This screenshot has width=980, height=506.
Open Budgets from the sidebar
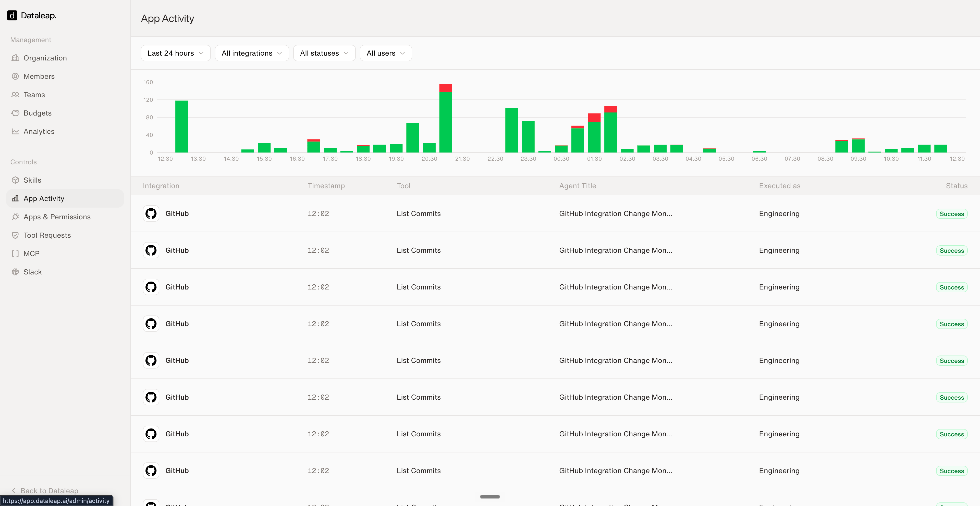[65, 113]
